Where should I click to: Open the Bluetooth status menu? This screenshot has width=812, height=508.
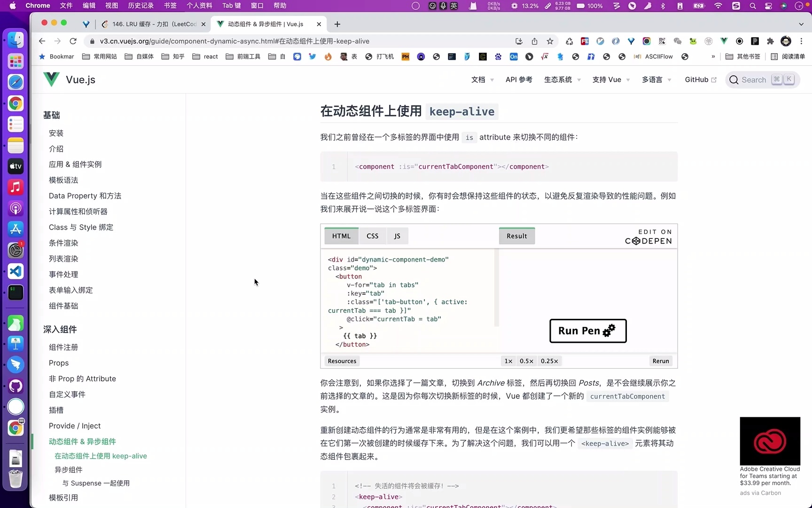point(663,6)
